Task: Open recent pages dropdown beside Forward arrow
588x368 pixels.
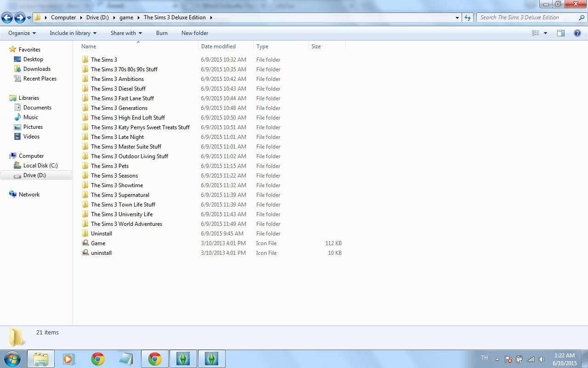Action: [x=29, y=18]
